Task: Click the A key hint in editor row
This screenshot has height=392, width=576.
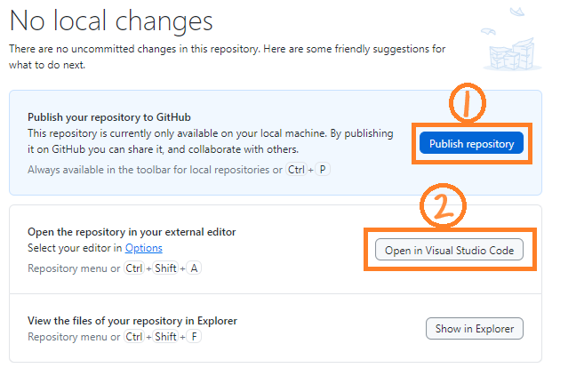Action: click(194, 268)
